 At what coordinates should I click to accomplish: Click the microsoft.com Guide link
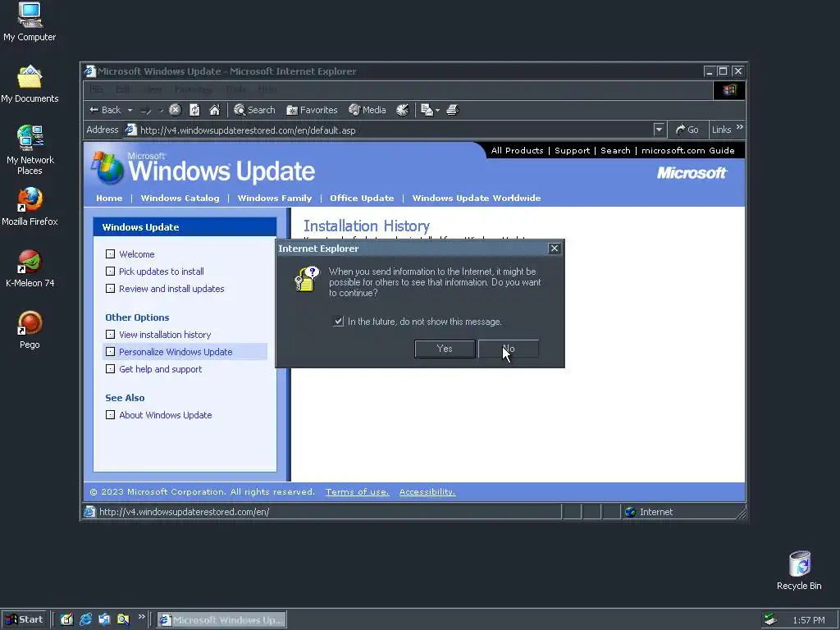point(688,151)
